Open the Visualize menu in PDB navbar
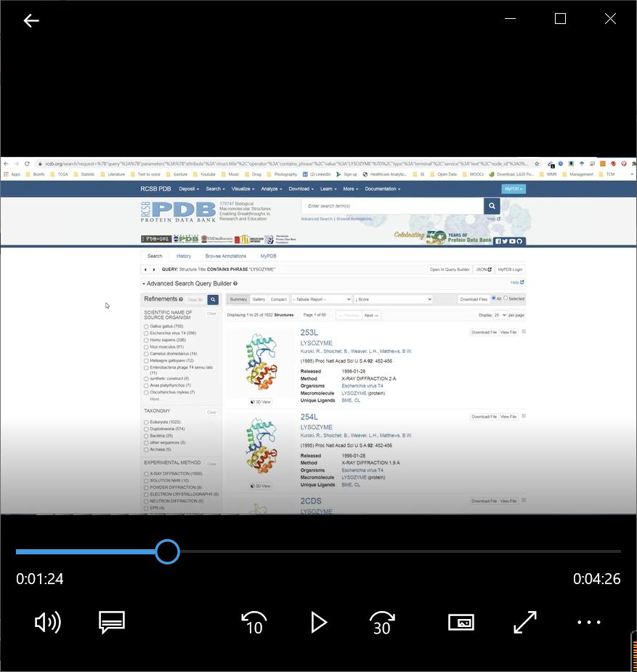The width and height of the screenshot is (637, 672). [x=243, y=189]
